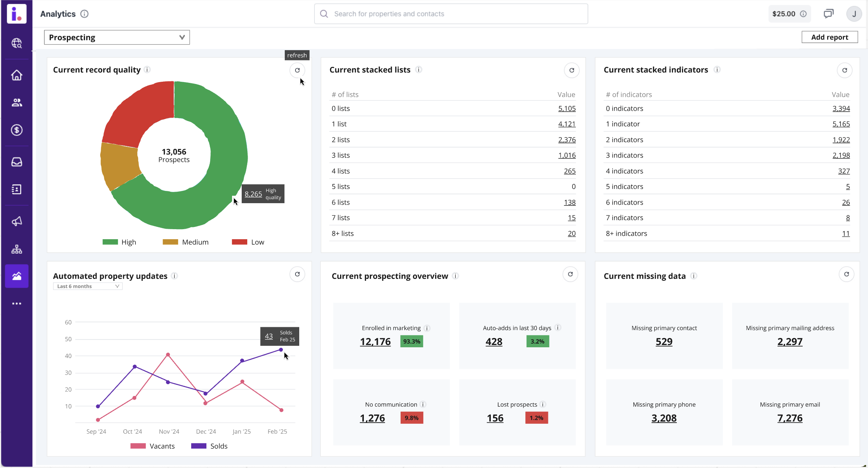
Task: Open the 12,176 Enrolled in marketing link
Action: [375, 341]
